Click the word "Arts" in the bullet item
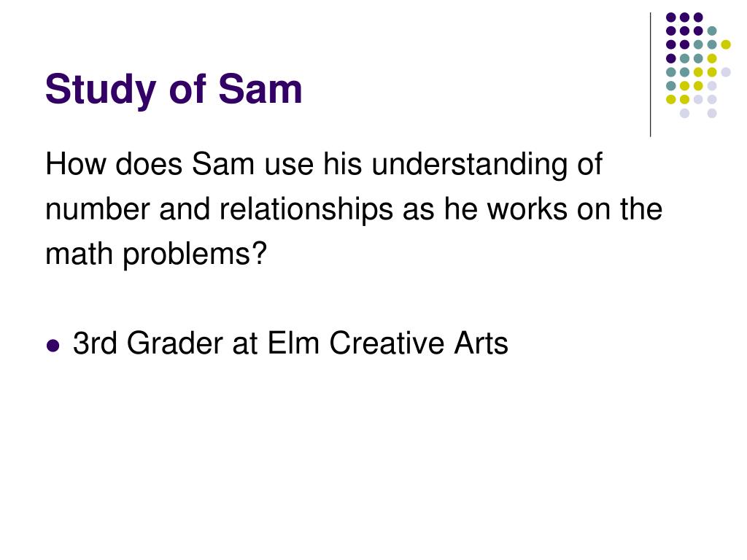The image size is (747, 560). click(x=481, y=343)
